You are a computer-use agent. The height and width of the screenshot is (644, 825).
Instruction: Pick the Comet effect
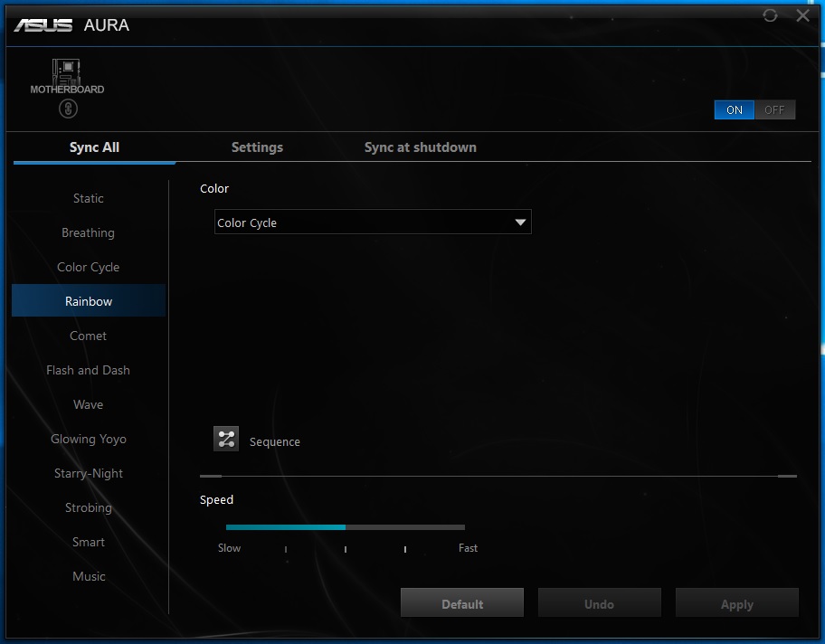89,336
